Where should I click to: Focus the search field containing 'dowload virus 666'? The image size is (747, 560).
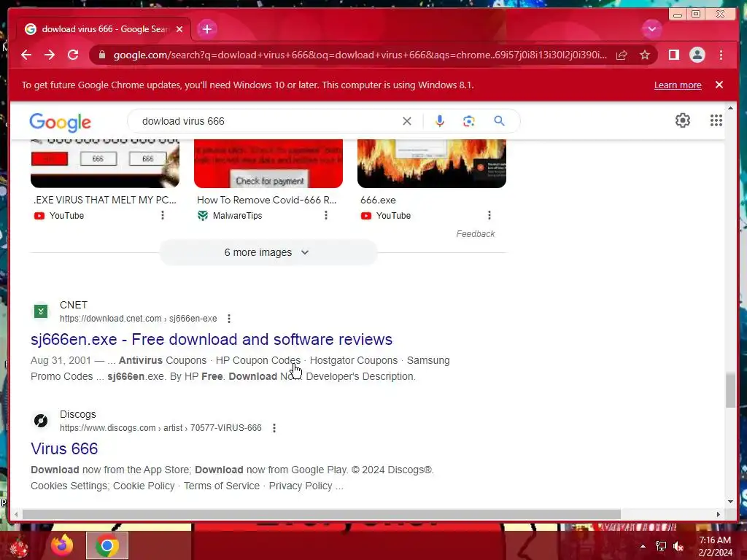[x=267, y=121]
